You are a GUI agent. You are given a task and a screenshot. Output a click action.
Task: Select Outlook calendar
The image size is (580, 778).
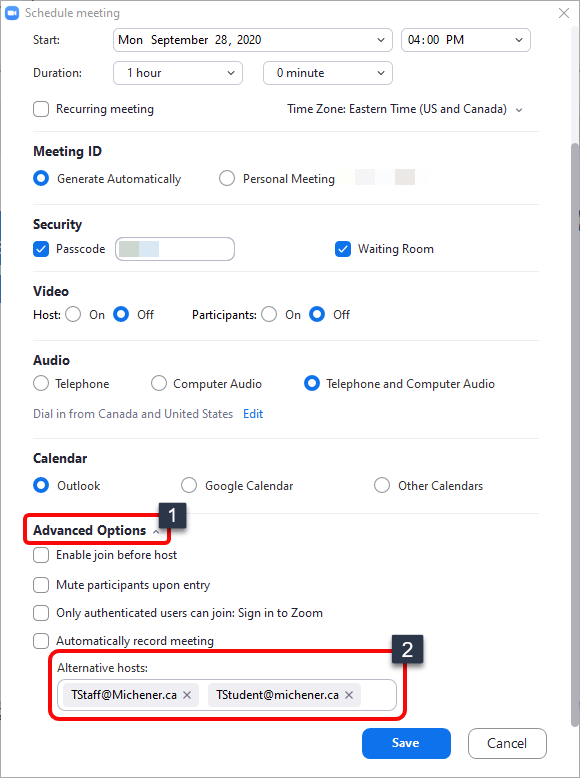(41, 485)
